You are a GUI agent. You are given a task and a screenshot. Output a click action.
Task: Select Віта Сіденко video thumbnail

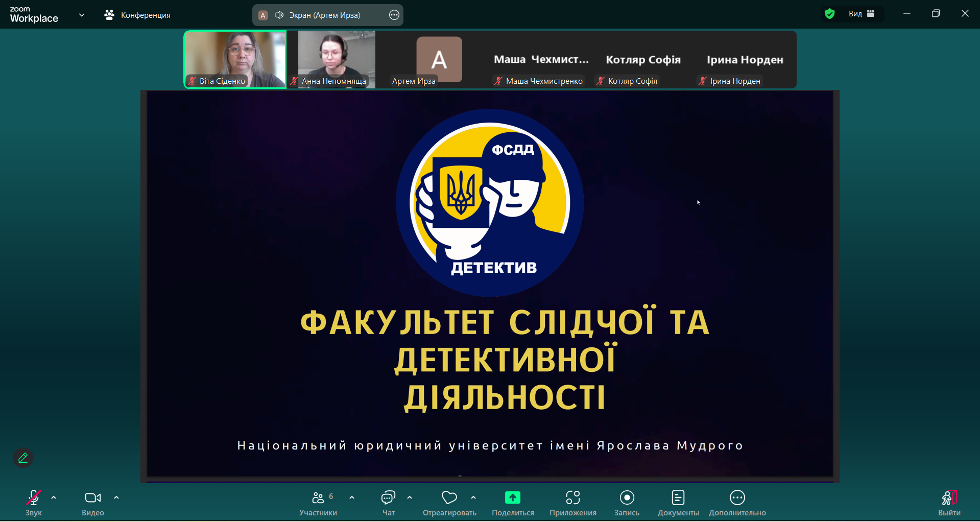click(235, 59)
